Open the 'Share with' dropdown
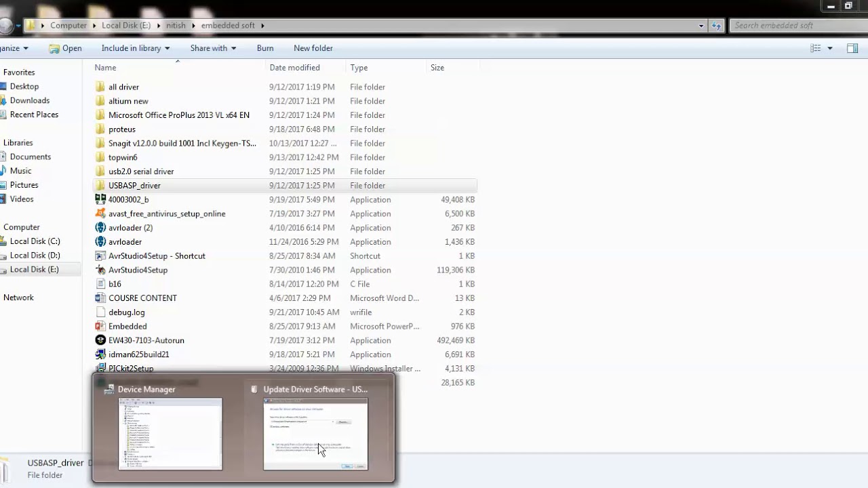 tap(213, 48)
